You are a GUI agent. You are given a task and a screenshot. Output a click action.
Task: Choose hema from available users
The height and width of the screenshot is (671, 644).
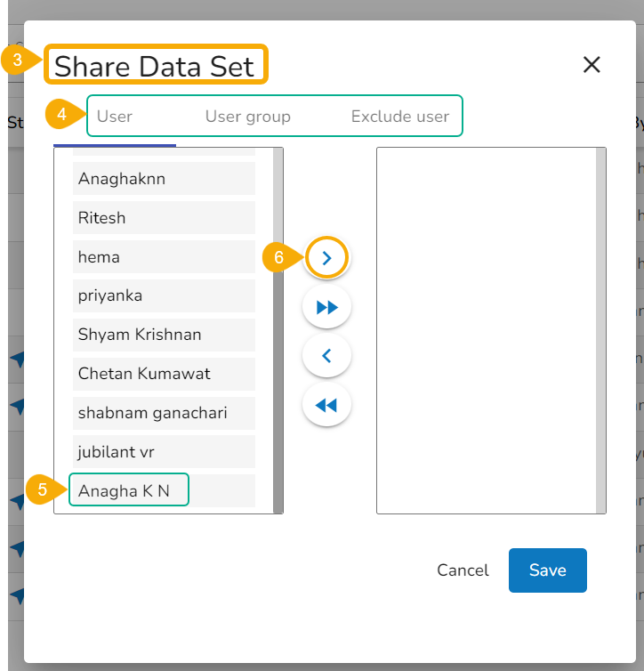click(164, 257)
